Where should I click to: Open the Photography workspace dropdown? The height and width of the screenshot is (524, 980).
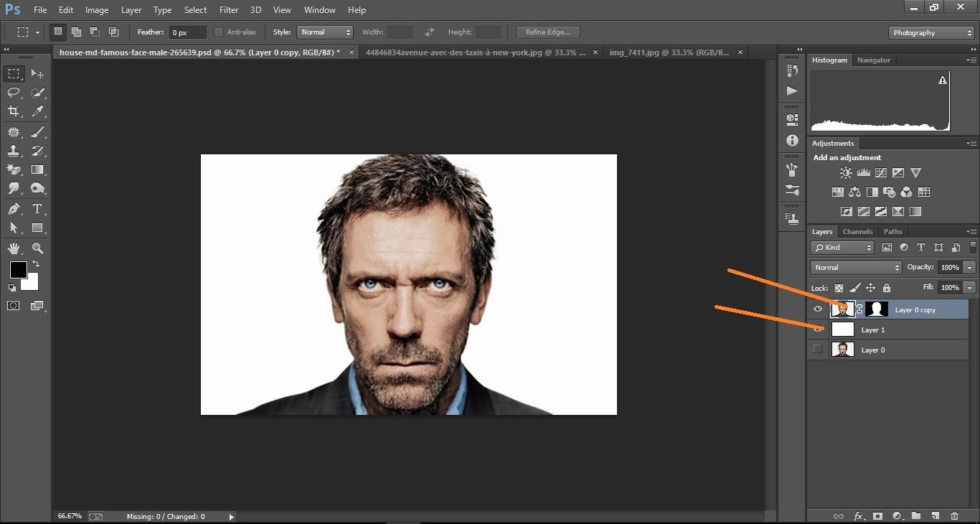coord(930,32)
